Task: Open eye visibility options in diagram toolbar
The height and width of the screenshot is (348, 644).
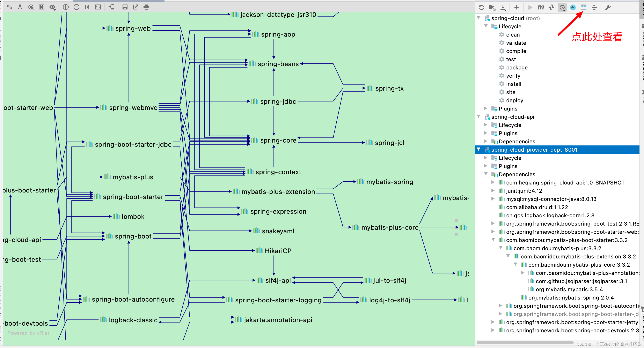Action: [52, 7]
